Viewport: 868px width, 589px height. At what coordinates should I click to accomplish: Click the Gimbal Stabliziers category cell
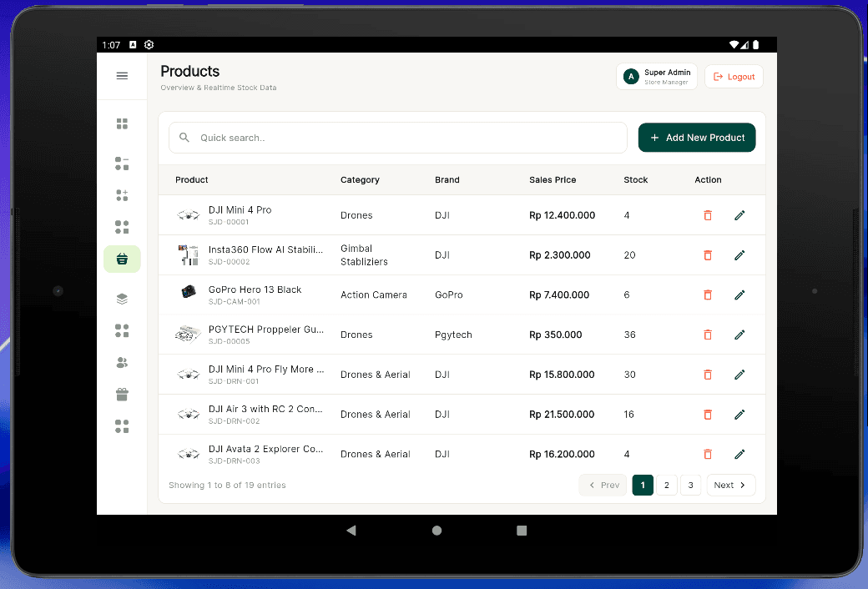click(364, 255)
